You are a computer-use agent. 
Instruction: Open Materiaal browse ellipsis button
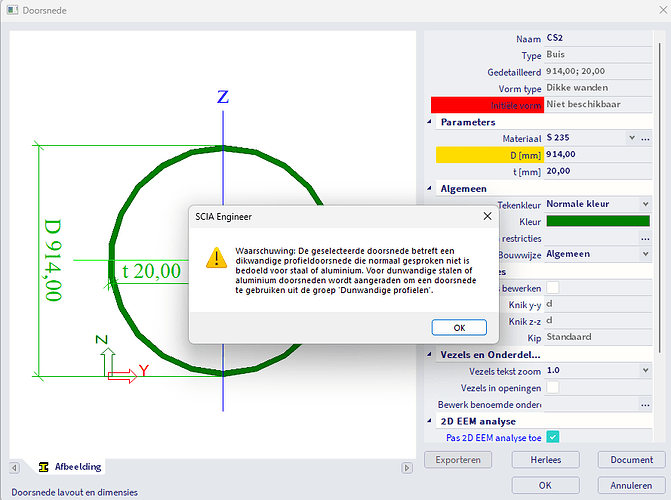click(x=645, y=138)
